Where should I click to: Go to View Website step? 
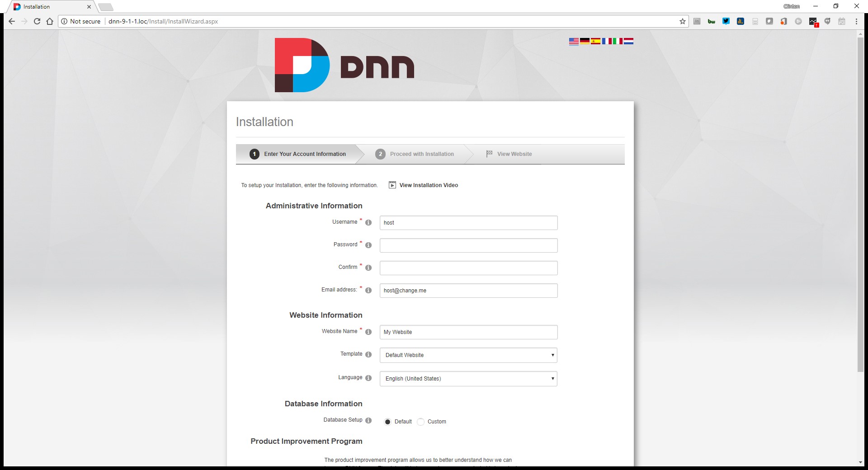coord(509,154)
